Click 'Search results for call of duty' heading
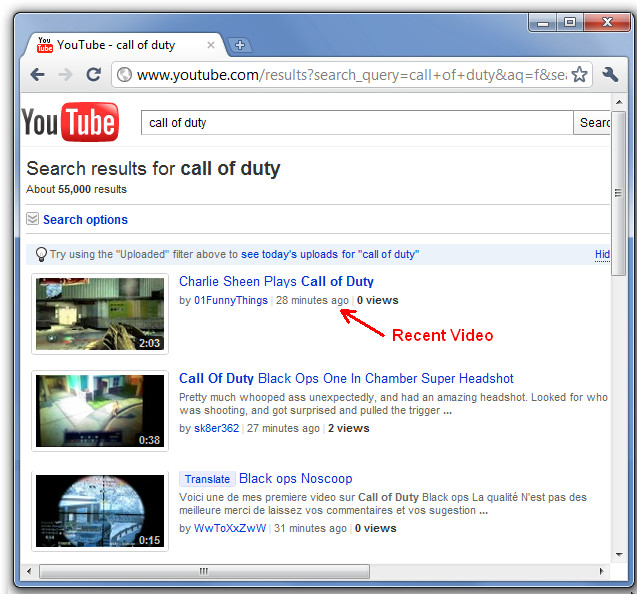This screenshot has height=594, width=637. coord(153,169)
